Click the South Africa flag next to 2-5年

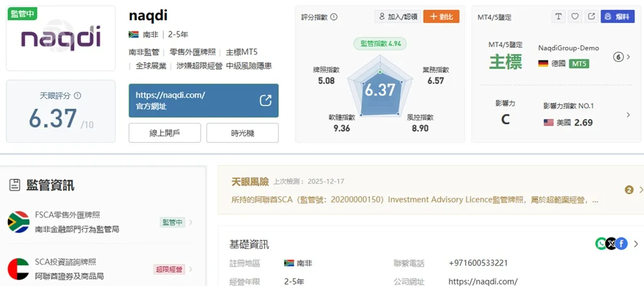[134, 35]
